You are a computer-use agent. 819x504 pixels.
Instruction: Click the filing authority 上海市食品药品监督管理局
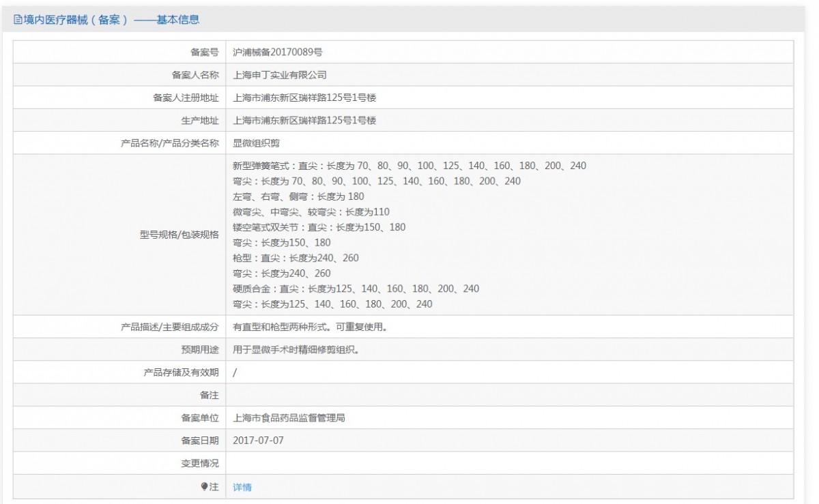click(289, 417)
